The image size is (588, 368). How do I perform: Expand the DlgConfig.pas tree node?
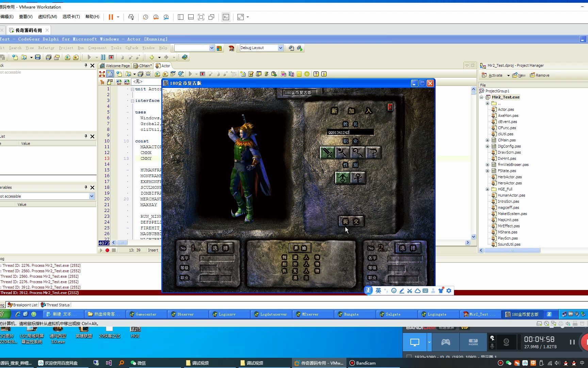coord(487,146)
